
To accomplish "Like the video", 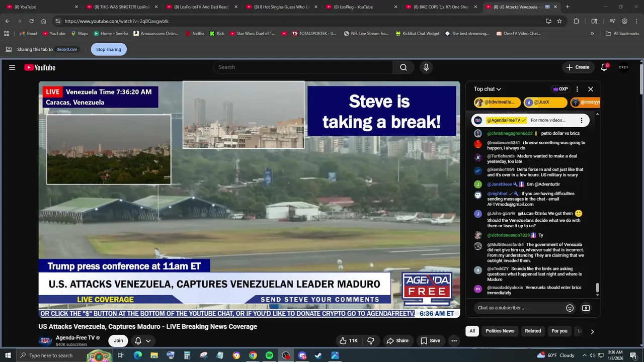I will pyautogui.click(x=348, y=340).
